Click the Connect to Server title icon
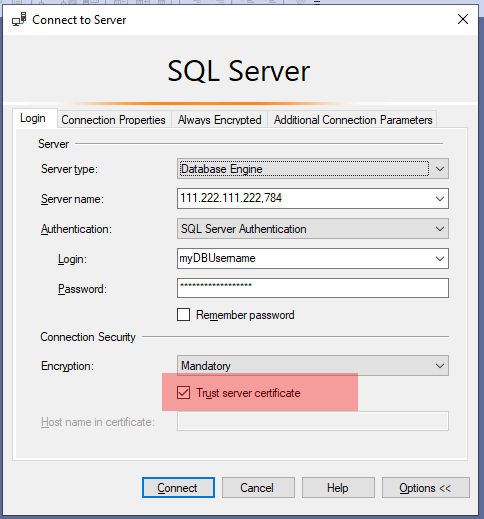 [x=19, y=19]
